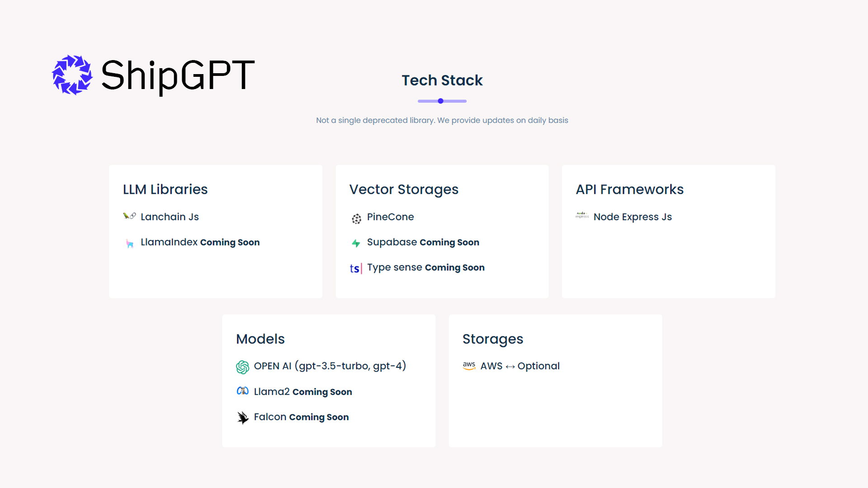Viewport: 868px width, 488px height.
Task: Select the Models section heading
Action: (260, 339)
